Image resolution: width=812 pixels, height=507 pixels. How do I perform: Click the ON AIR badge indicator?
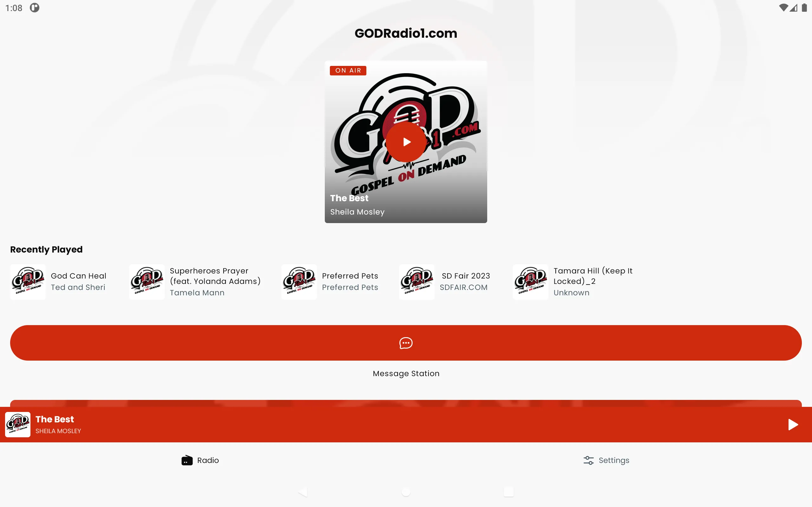coord(348,70)
